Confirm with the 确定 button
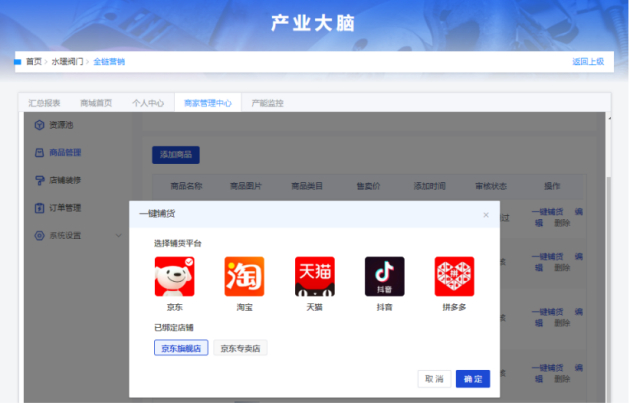 (473, 379)
